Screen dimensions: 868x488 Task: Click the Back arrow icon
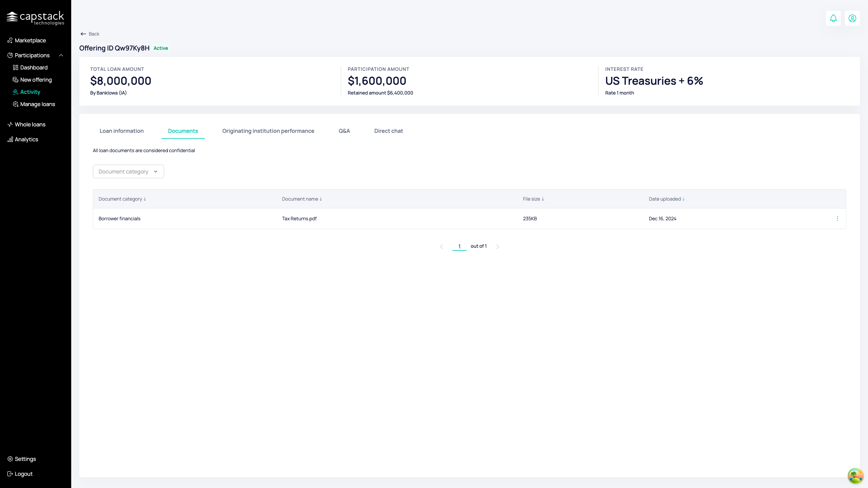(x=83, y=34)
